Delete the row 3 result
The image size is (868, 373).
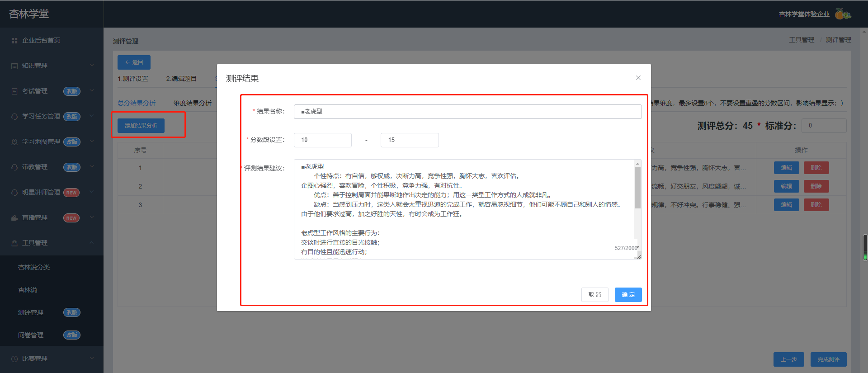point(816,205)
